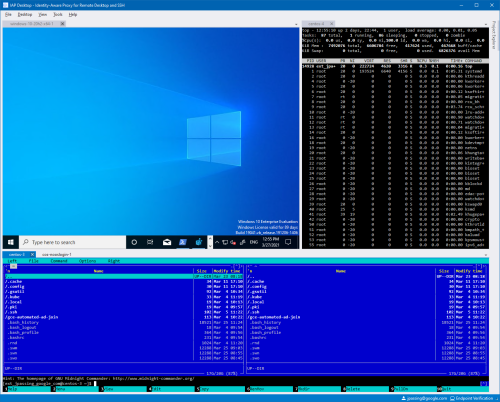
Task: Click the clock showing 12:55 PM
Action: (x=271, y=242)
